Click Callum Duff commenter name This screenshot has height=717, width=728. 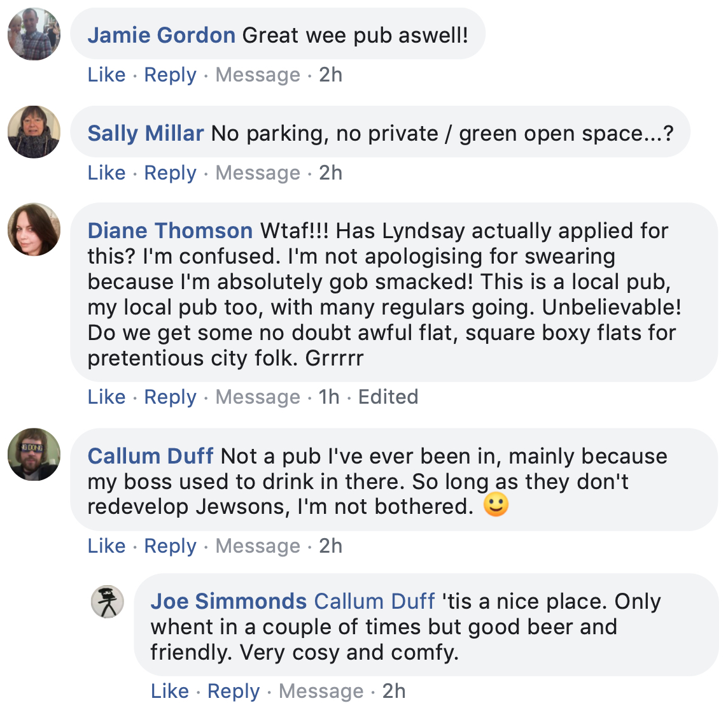coord(150,456)
